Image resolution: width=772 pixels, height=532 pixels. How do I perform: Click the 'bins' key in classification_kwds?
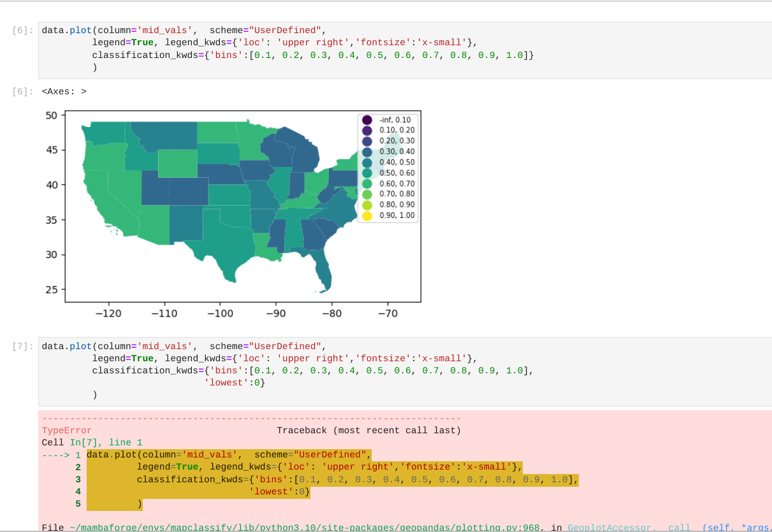[226, 55]
